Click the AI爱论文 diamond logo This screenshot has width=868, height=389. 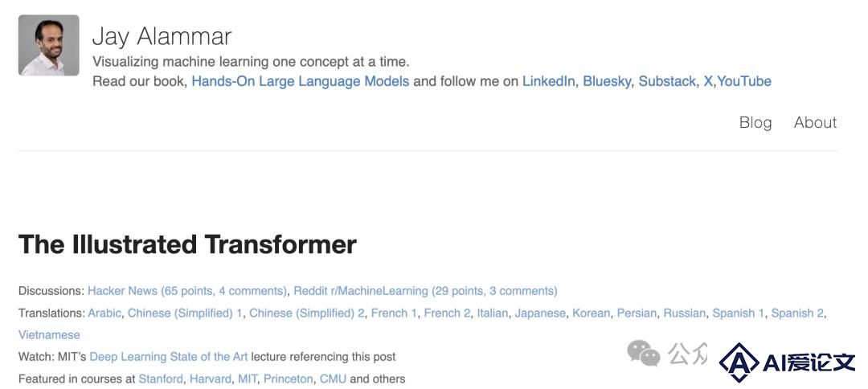[x=739, y=363]
